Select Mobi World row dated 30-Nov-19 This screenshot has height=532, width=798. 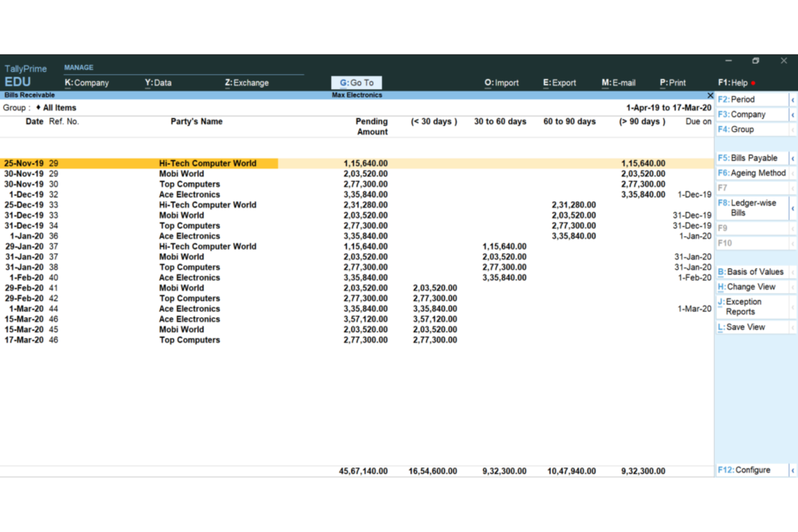356,174
